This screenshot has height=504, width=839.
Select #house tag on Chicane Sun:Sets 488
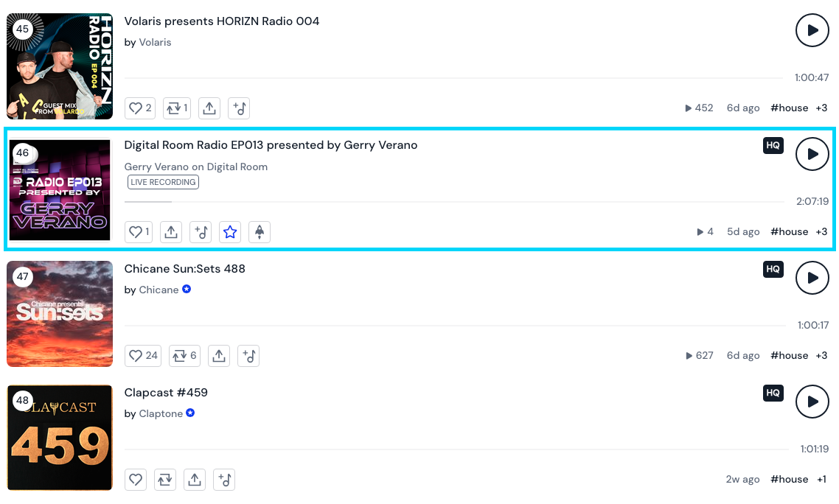790,355
